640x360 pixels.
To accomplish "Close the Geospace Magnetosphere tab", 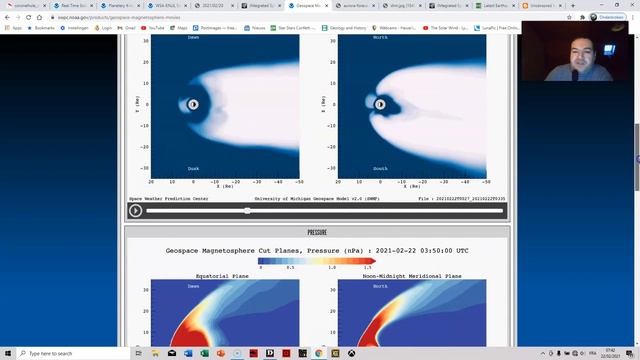I will click(326, 6).
